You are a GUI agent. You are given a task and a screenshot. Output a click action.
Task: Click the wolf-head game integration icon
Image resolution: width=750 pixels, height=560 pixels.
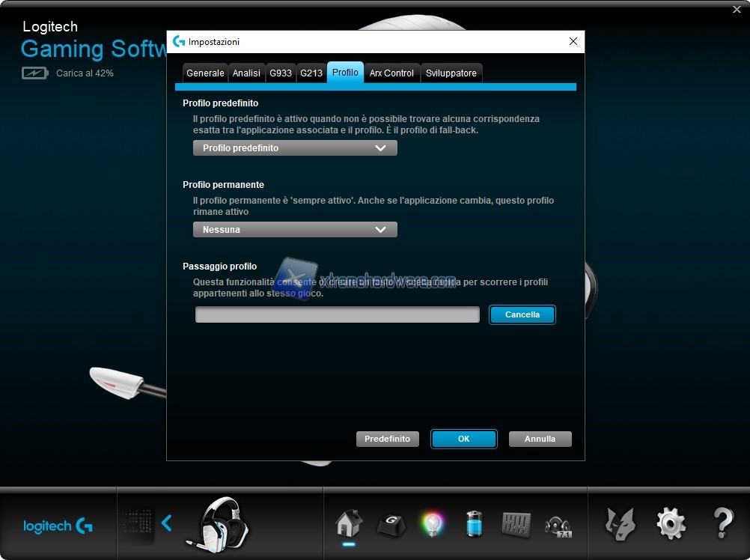[x=621, y=523]
